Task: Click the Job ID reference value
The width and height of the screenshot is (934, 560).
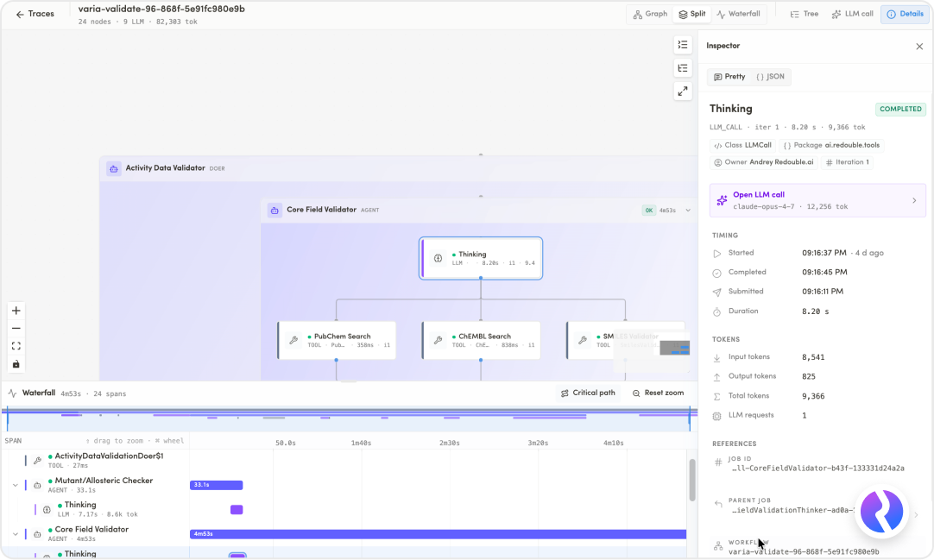Action: (x=817, y=469)
